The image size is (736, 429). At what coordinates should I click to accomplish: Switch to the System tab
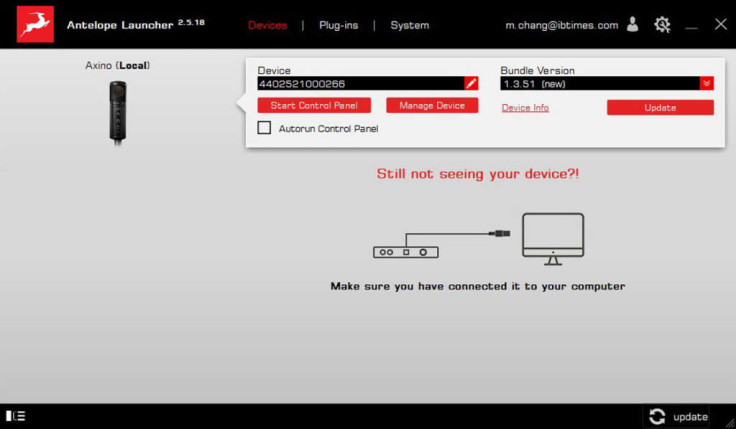410,25
